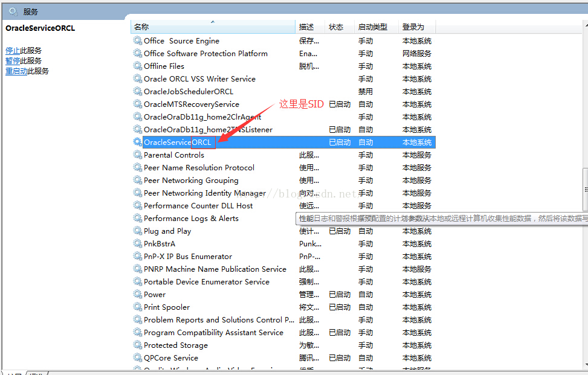Screen dimensions: 588x375
Task: Click the gear icon for OracleOraDb11g_home2ClrAgent
Action: click(138, 117)
